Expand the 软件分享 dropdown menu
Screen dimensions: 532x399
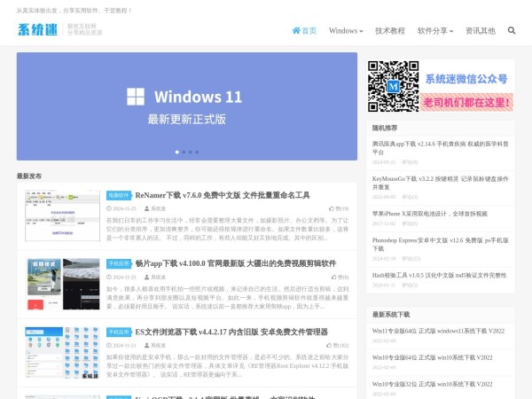pyautogui.click(x=437, y=30)
